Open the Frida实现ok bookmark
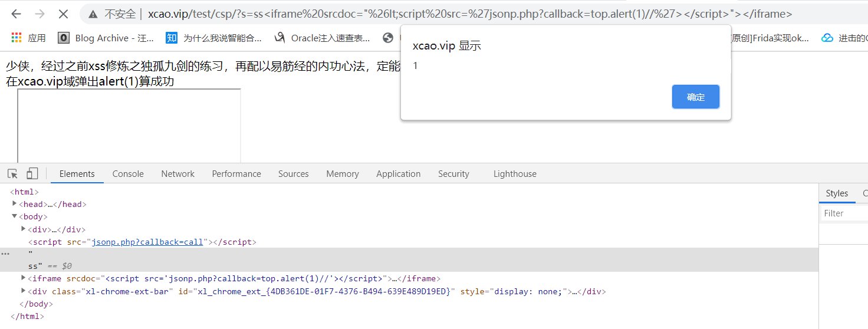The width and height of the screenshot is (868, 329). [770, 38]
